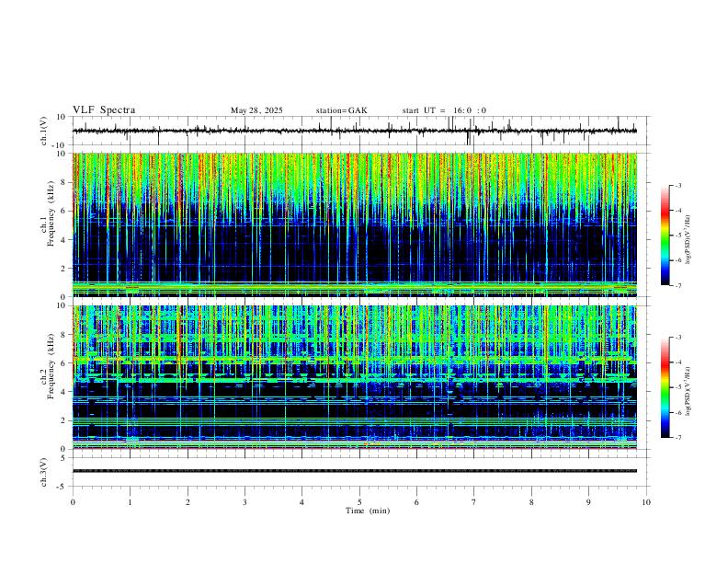Click the ch.1 frequency tick label '6'
Image resolution: width=728 pixels, height=563 pixels.
pyautogui.click(x=64, y=211)
